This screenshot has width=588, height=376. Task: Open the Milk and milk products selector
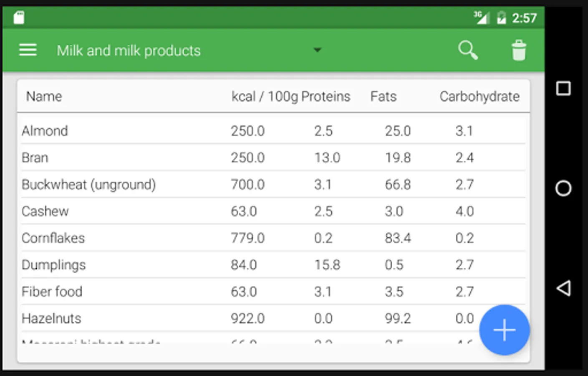point(129,51)
